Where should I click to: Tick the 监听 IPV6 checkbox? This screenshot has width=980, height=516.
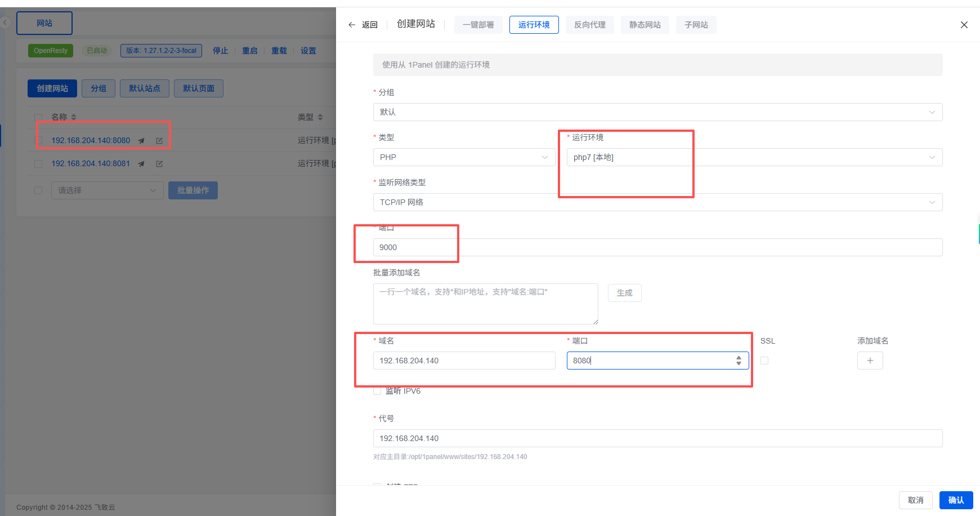377,391
